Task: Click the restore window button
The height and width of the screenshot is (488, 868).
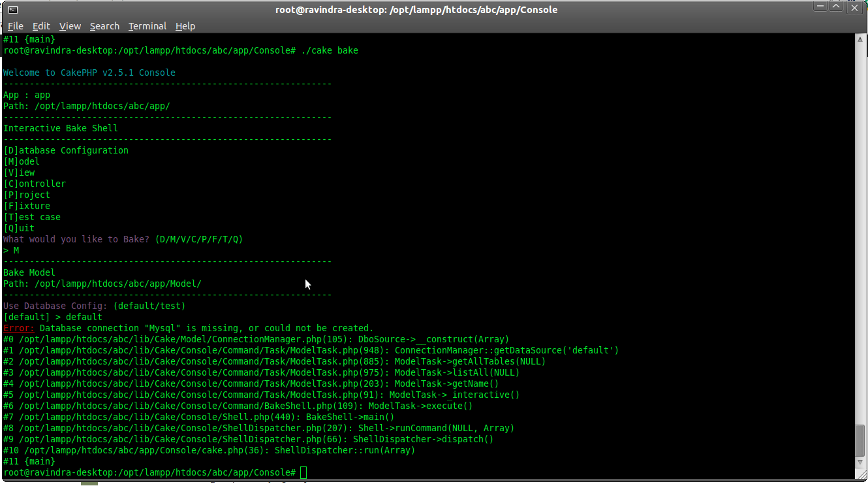Action: tap(836, 7)
